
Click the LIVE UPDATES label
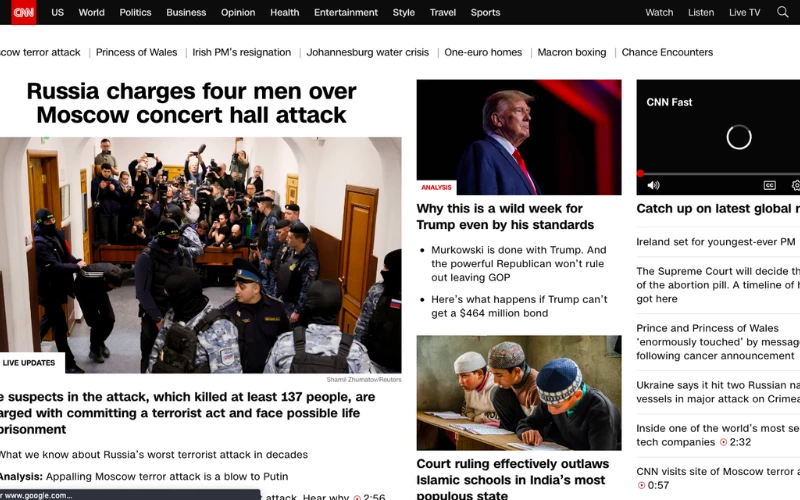(x=29, y=363)
